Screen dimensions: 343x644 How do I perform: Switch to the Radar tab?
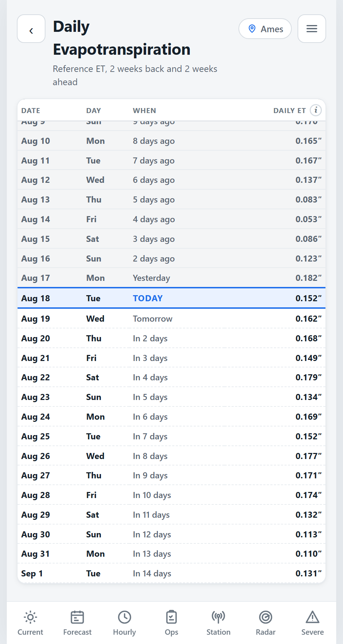pyautogui.click(x=266, y=623)
